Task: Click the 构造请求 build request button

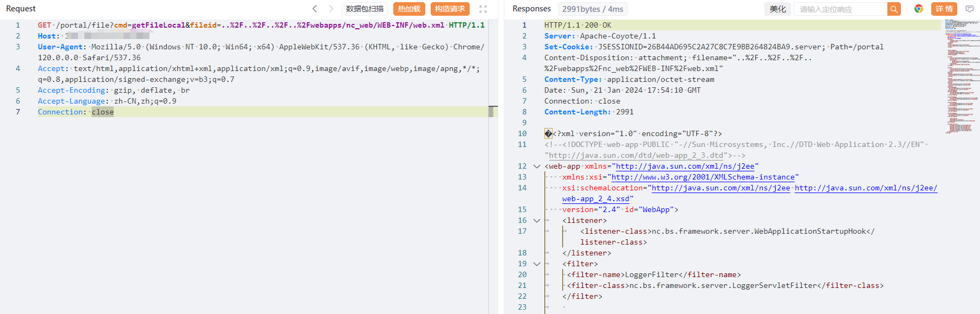Action: click(450, 9)
